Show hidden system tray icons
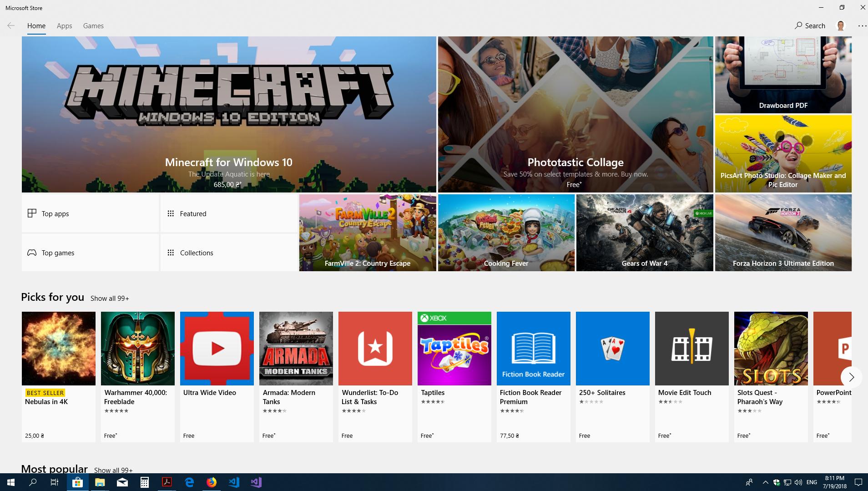The height and width of the screenshot is (491, 868). [765, 482]
